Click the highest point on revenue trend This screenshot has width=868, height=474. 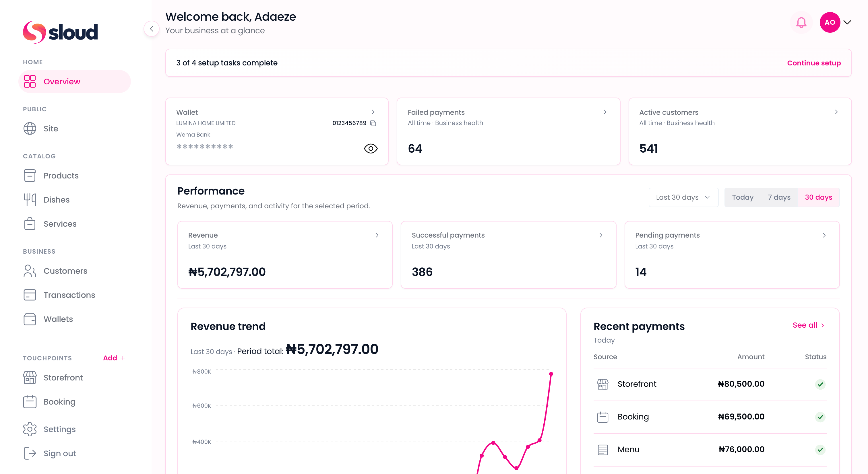(x=551, y=374)
